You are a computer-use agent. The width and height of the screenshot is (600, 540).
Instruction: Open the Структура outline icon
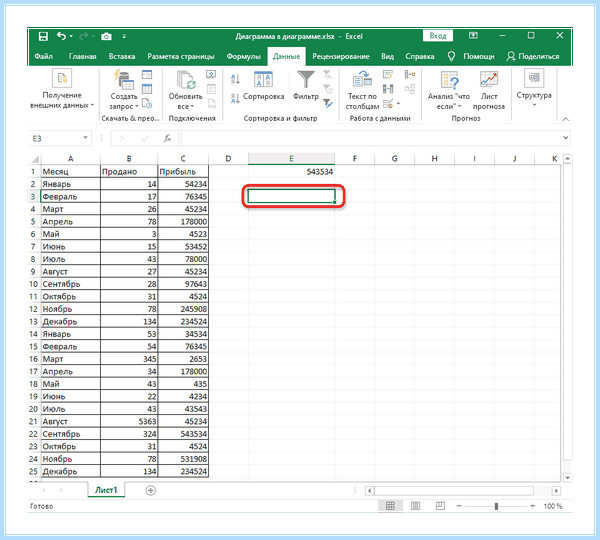(534, 78)
